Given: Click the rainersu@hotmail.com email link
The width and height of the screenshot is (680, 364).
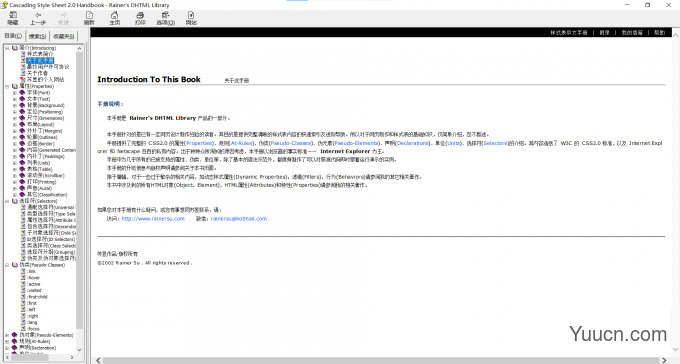Looking at the screenshot, I should pos(239,219).
